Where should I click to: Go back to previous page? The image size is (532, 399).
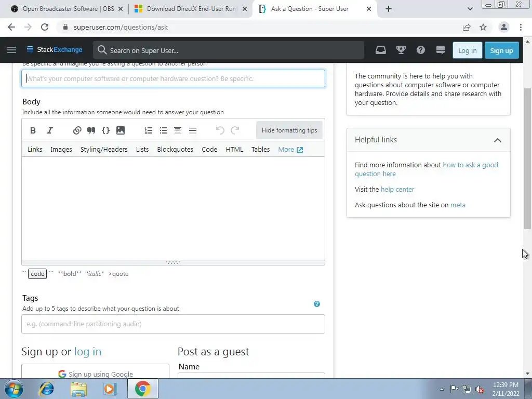pos(11,27)
